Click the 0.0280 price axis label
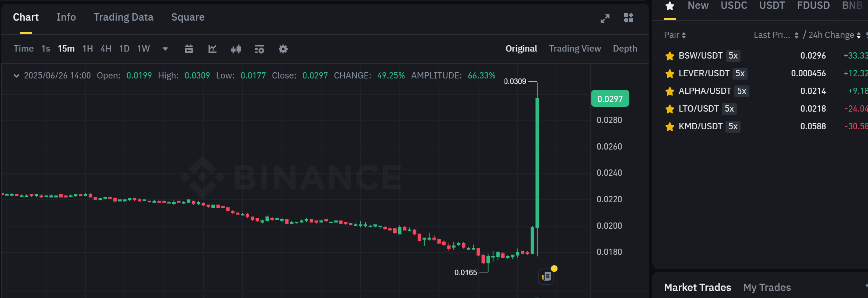Image resolution: width=868 pixels, height=298 pixels. pyautogui.click(x=609, y=120)
